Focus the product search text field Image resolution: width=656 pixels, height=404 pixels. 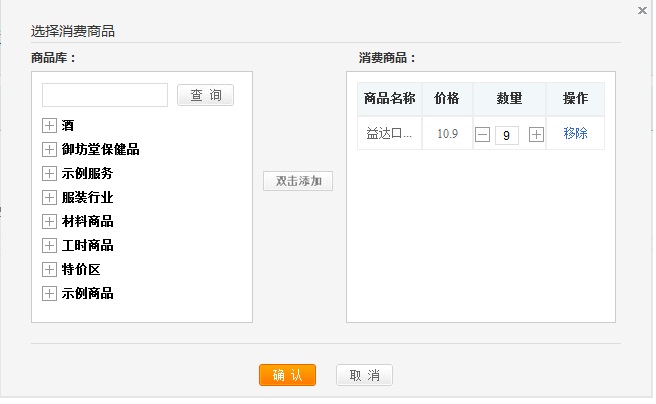pos(105,95)
